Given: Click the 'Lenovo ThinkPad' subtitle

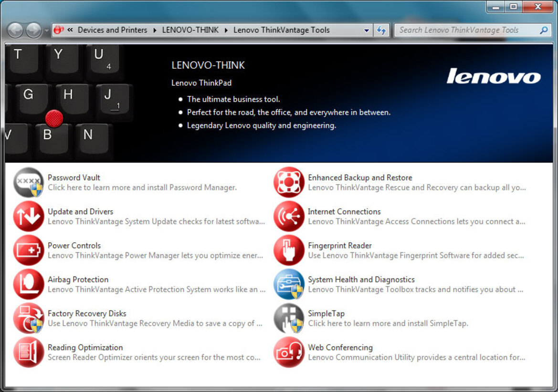Looking at the screenshot, I should (x=201, y=83).
